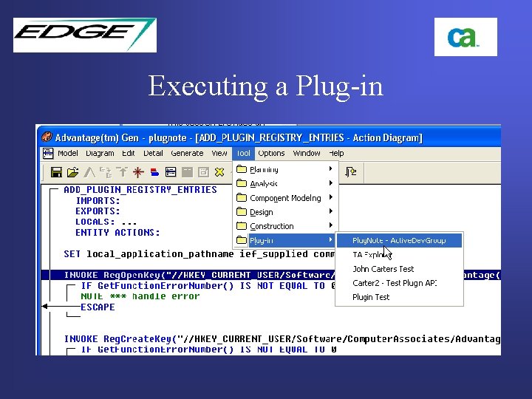Click the arrow-exit icon right of menu

[x=350, y=171]
